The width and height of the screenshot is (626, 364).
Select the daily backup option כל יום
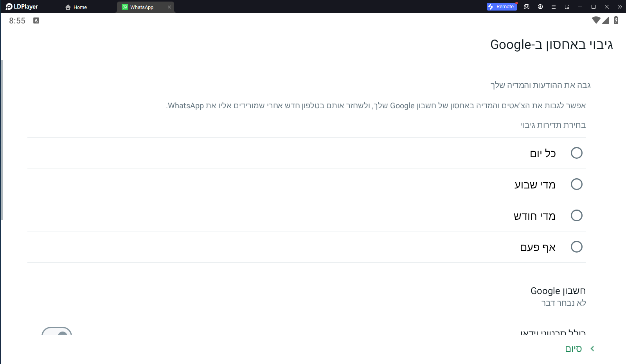[x=307, y=153]
